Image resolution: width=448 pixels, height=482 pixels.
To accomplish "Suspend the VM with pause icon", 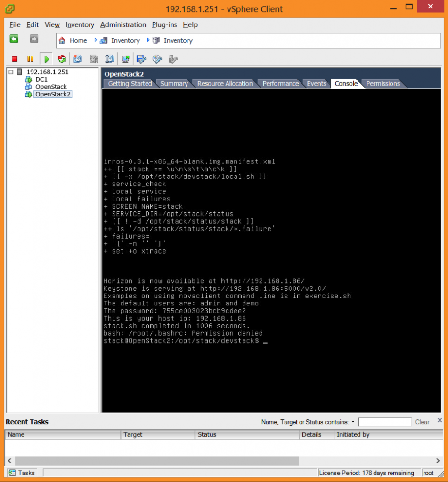I will pos(30,59).
